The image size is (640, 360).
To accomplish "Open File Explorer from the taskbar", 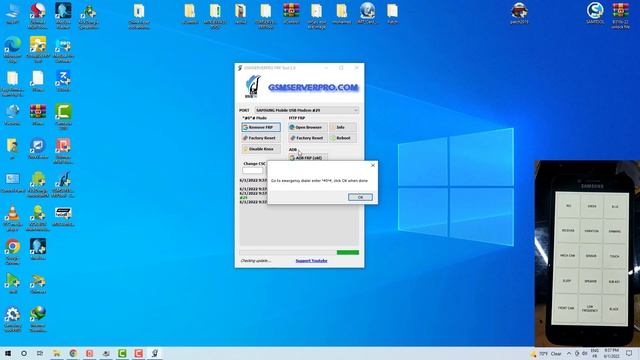I will point(57,353).
